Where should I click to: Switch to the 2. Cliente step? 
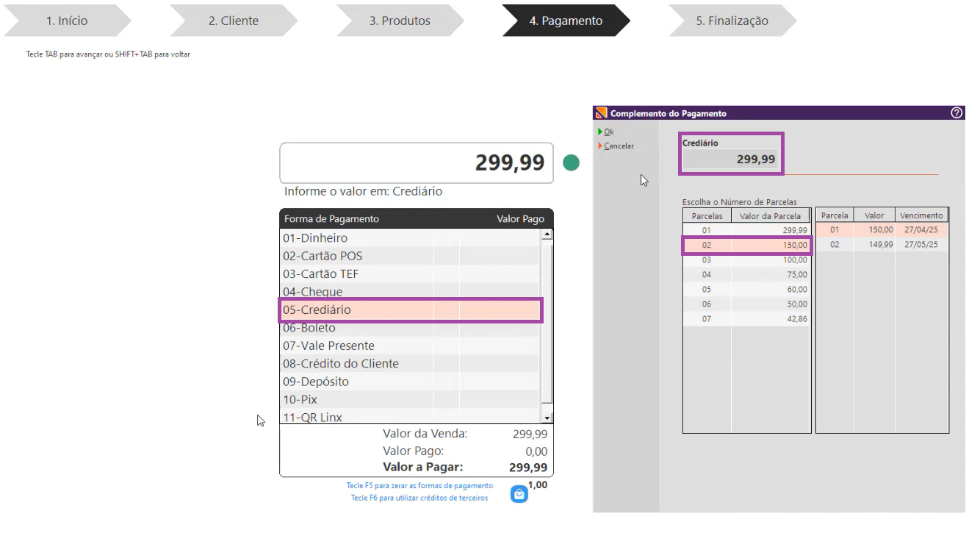point(233,21)
